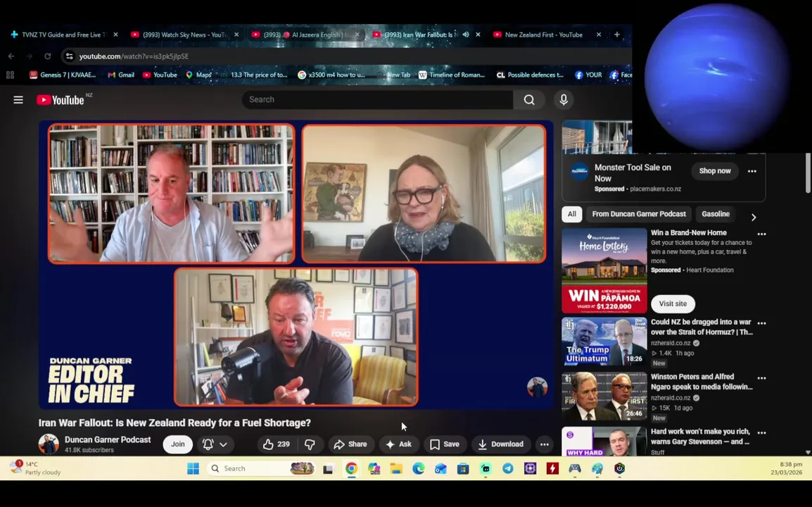Viewport: 812px width, 507px height.
Task: Focus the YouTube search field
Action: coord(378,99)
